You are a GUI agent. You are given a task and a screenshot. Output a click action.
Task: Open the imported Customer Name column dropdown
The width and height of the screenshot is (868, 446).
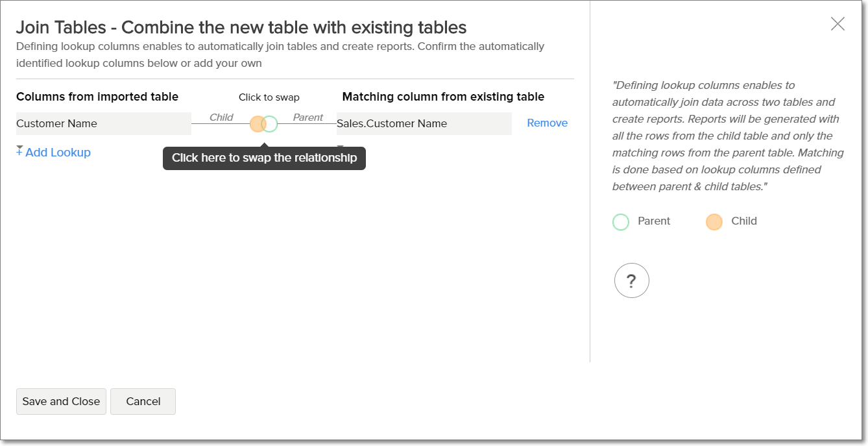103,123
